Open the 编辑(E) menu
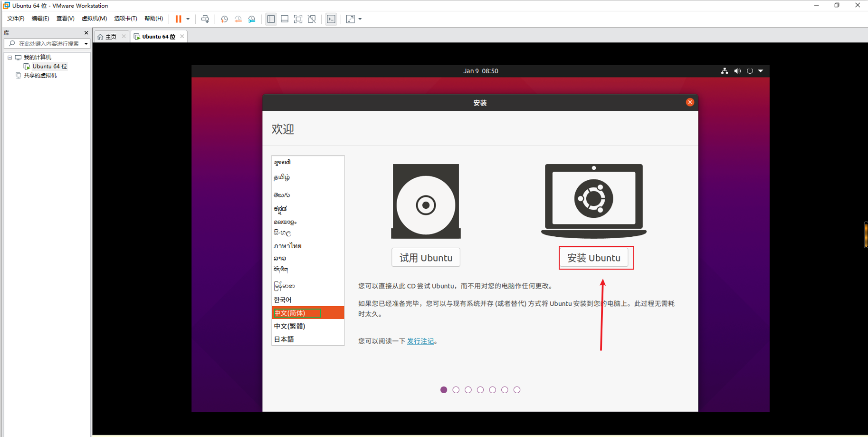This screenshot has height=437, width=868. (x=40, y=19)
